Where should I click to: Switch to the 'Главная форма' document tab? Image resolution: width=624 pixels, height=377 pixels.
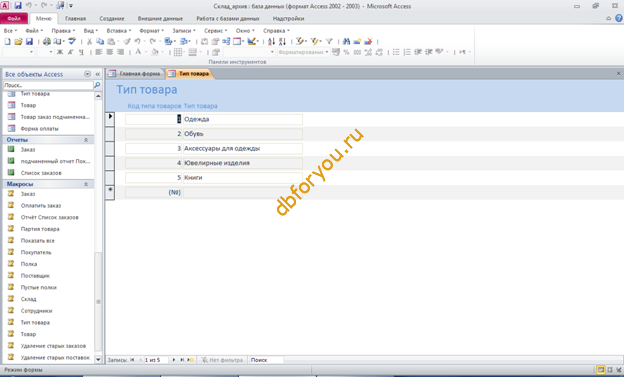point(135,74)
